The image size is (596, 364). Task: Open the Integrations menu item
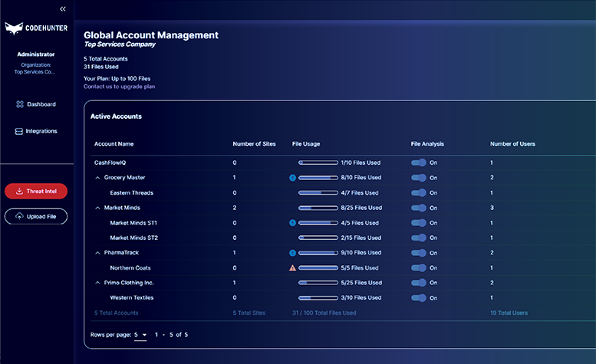[x=36, y=131]
